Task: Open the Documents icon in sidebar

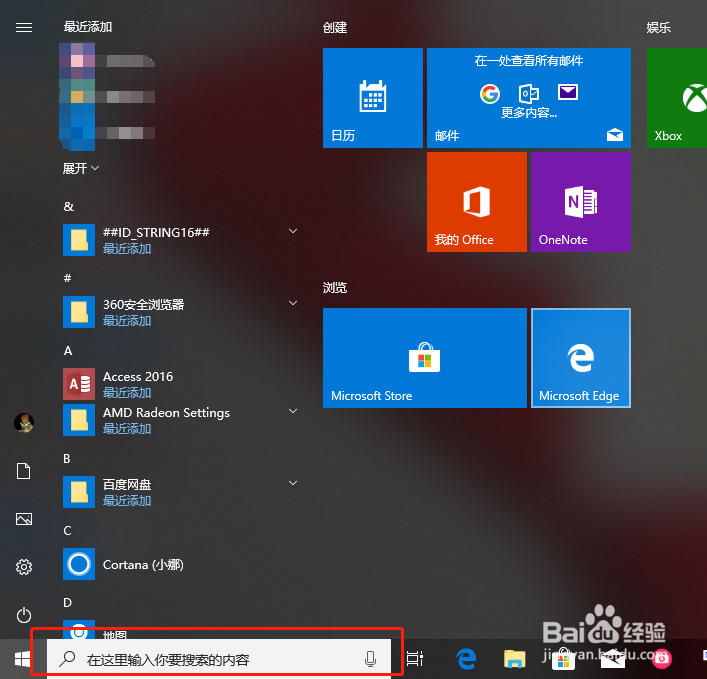Action: (24, 471)
